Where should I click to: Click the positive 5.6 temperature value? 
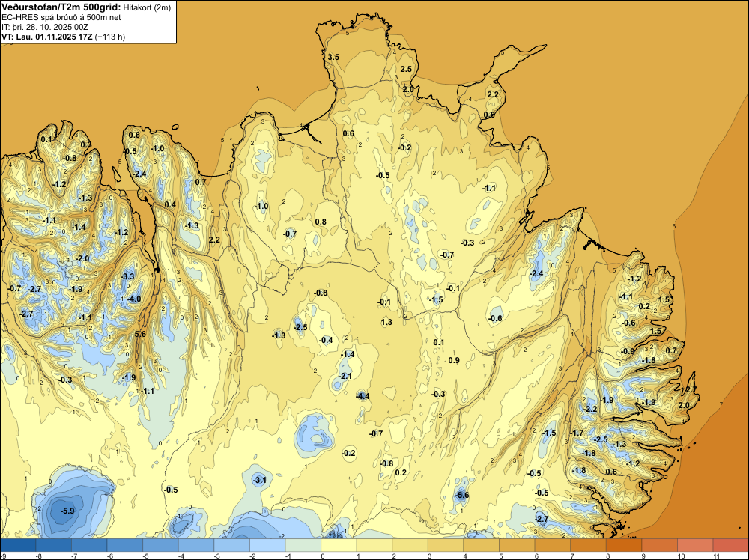[x=140, y=334]
